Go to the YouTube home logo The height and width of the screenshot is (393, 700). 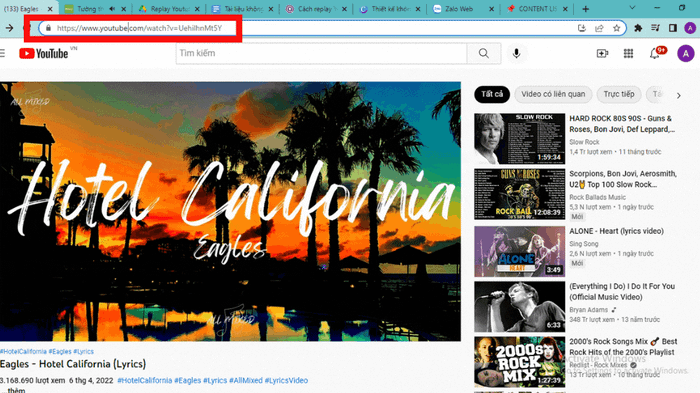44,54
